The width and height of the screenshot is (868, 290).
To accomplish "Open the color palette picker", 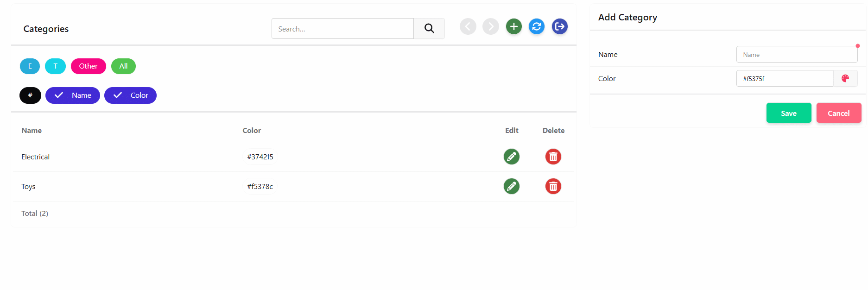I will coord(845,78).
